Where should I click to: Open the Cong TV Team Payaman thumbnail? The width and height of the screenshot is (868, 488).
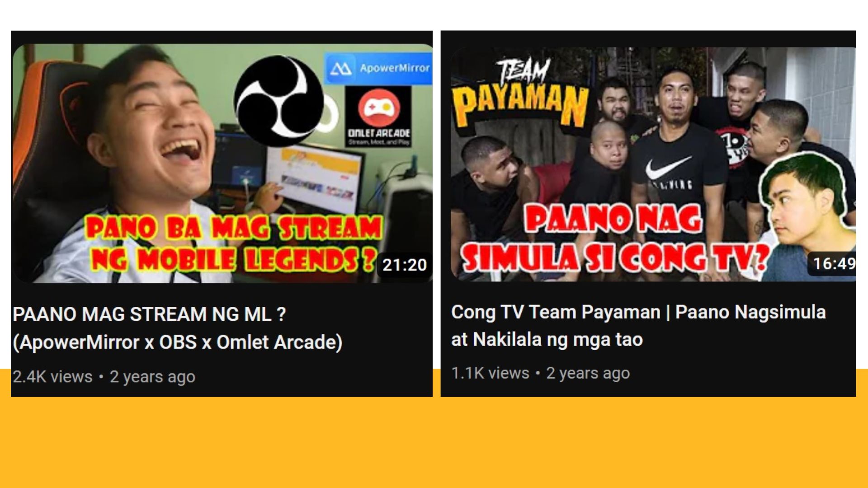(653, 164)
